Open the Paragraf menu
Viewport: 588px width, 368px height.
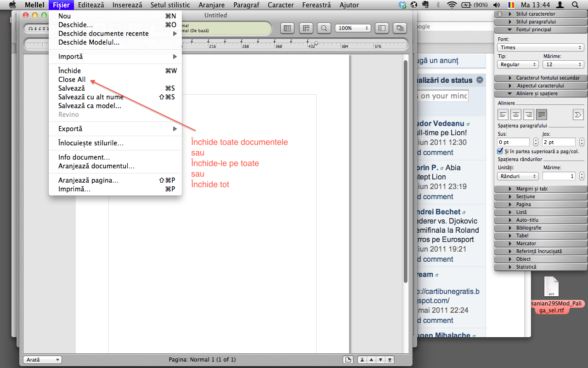(246, 5)
